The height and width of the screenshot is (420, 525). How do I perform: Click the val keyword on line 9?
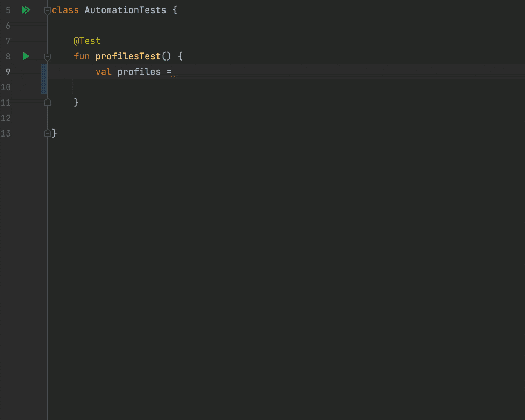click(x=104, y=72)
